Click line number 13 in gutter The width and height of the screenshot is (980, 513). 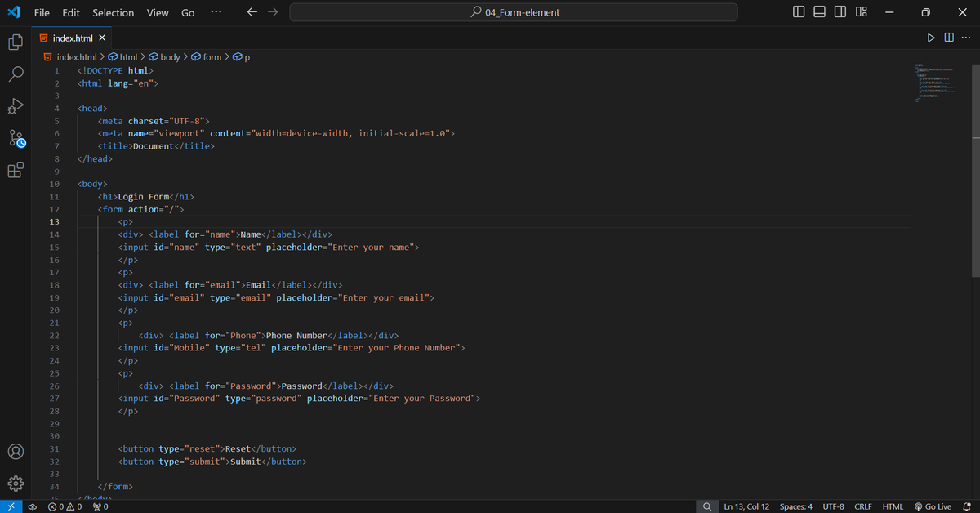pyautogui.click(x=54, y=221)
